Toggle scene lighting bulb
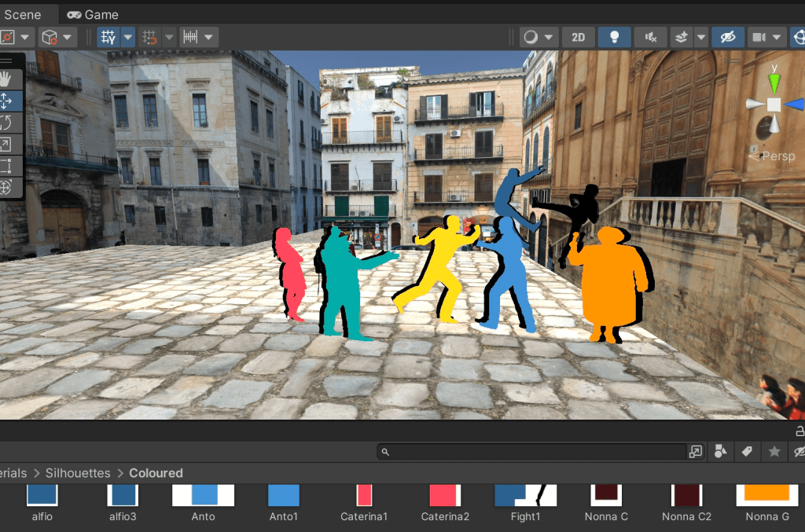Screen dimensions: 805x532 pyautogui.click(x=614, y=37)
